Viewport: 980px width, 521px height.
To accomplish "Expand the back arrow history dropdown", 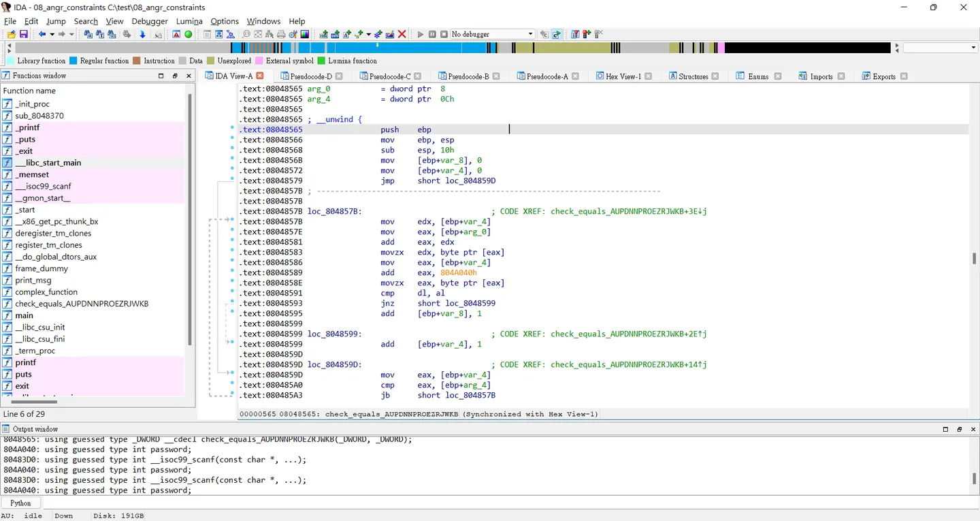I will [51, 34].
